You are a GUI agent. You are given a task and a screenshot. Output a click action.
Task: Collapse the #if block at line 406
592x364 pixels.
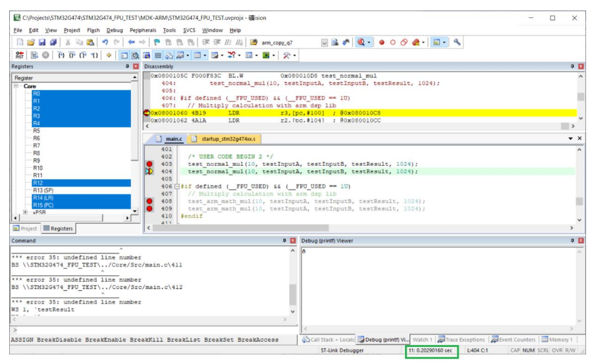pos(176,186)
